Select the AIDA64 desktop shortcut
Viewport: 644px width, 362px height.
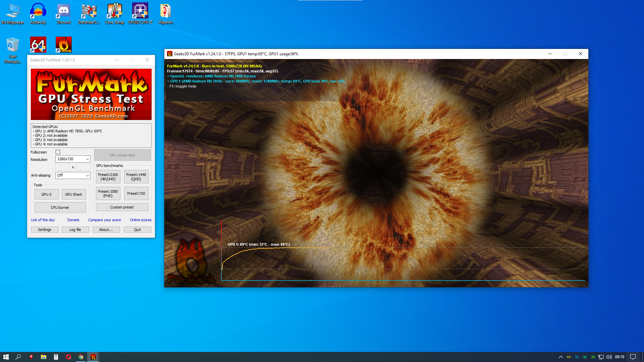(38, 45)
